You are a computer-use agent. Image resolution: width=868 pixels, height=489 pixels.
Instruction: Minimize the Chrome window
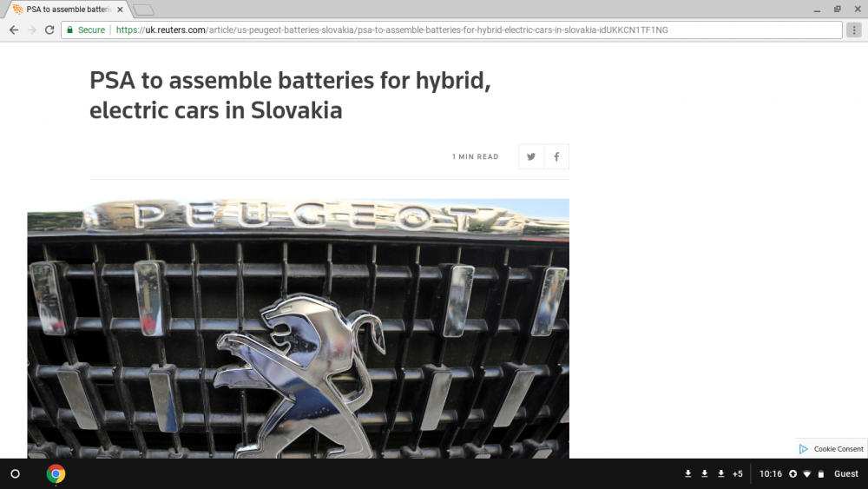tap(817, 10)
